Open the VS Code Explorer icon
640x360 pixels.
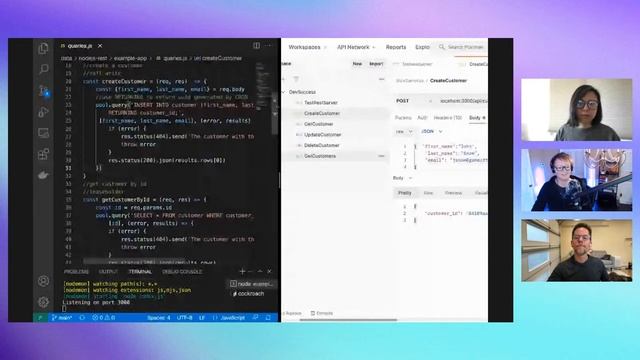tap(43, 49)
